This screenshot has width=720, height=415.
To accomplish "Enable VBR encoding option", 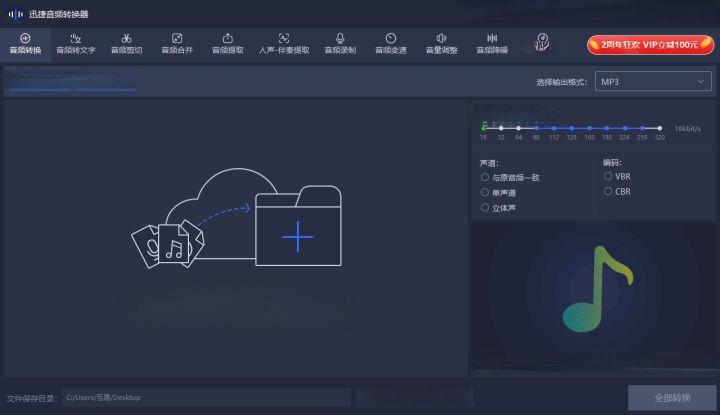I will (x=608, y=176).
